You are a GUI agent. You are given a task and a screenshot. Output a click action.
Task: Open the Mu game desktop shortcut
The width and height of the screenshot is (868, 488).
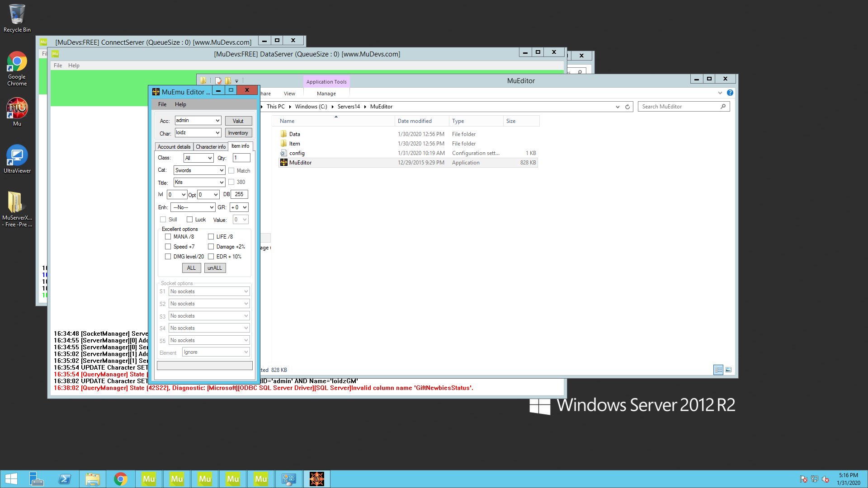[x=17, y=112]
